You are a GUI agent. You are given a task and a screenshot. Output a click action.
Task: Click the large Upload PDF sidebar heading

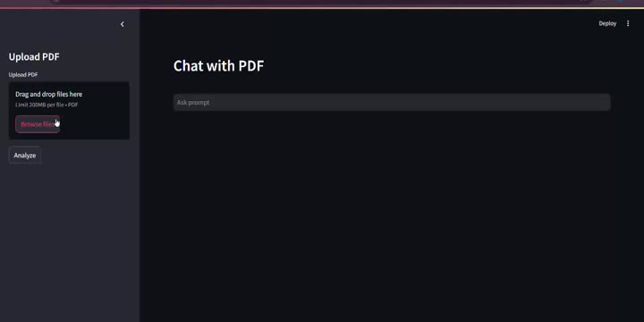coord(34,56)
